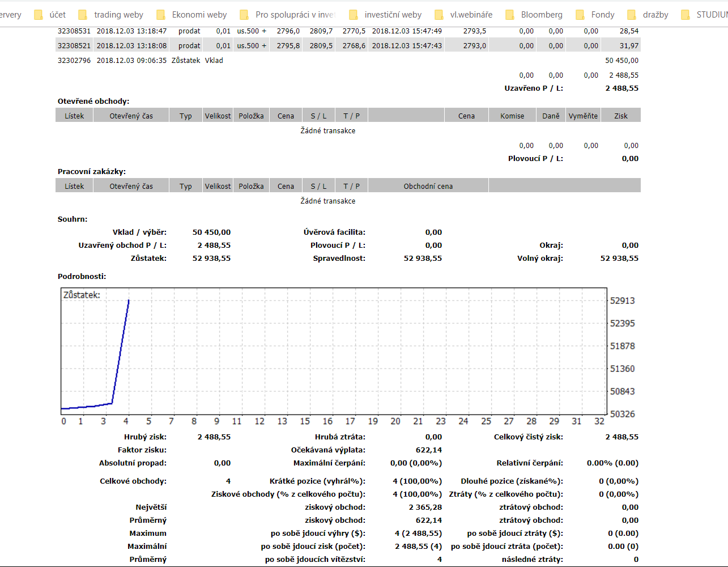Open the Bloomberg bookmark folder

[x=534, y=15]
